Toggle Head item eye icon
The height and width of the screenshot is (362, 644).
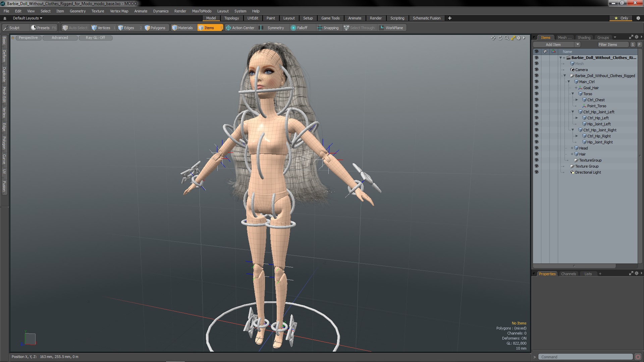536,148
